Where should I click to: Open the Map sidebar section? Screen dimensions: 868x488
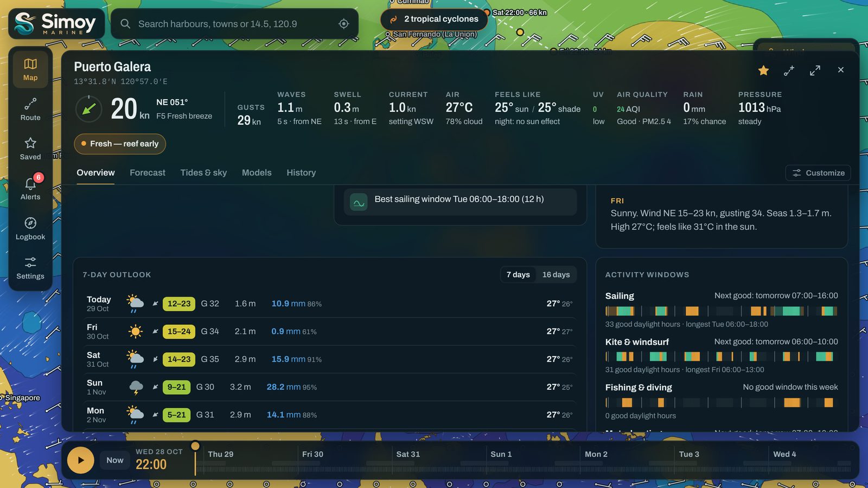pyautogui.click(x=30, y=69)
